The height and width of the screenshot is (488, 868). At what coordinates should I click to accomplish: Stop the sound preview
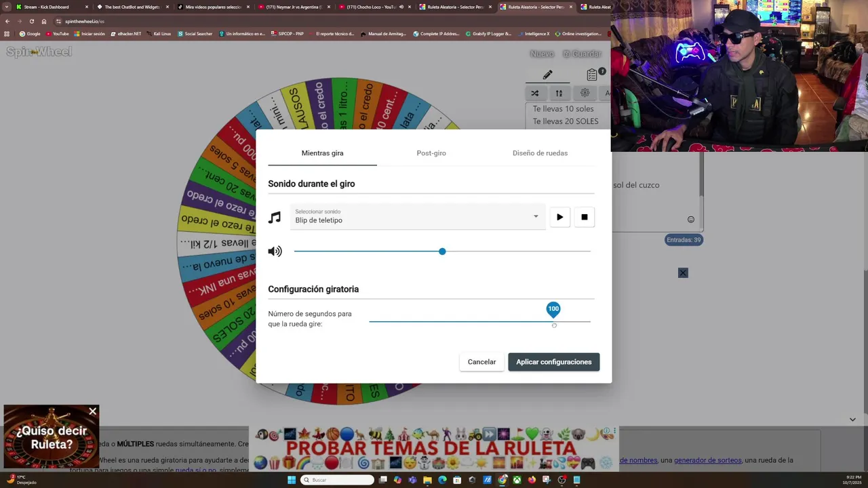[585, 217]
